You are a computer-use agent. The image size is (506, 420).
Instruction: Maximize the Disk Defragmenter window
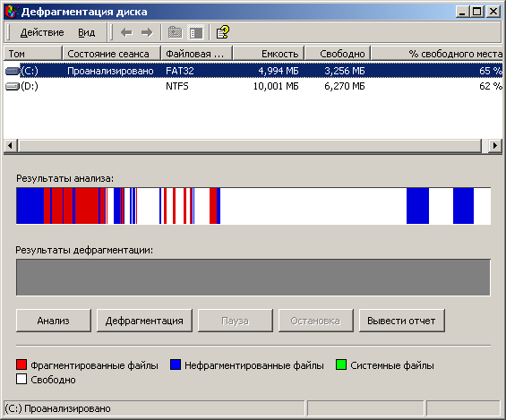pyautogui.click(x=477, y=12)
